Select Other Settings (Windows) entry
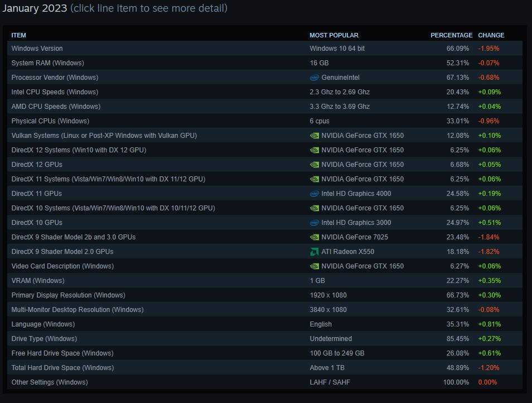 pyautogui.click(x=50, y=382)
